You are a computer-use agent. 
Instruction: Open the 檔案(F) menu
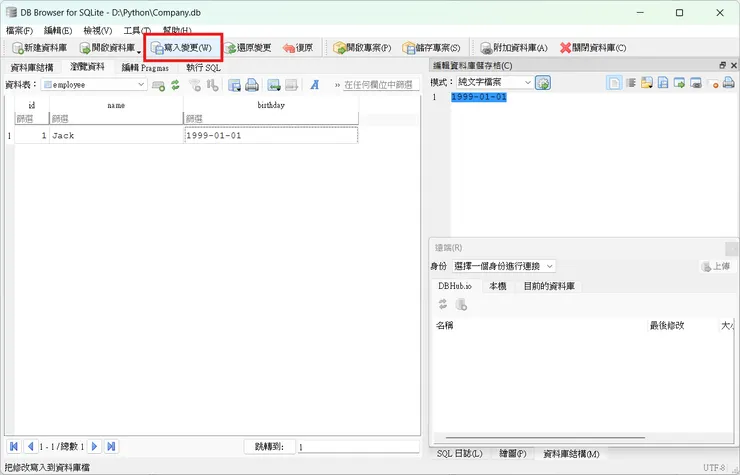click(x=19, y=31)
